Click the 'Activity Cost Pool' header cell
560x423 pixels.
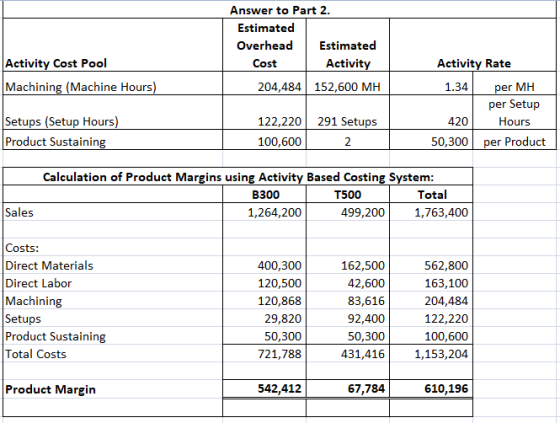click(x=113, y=45)
